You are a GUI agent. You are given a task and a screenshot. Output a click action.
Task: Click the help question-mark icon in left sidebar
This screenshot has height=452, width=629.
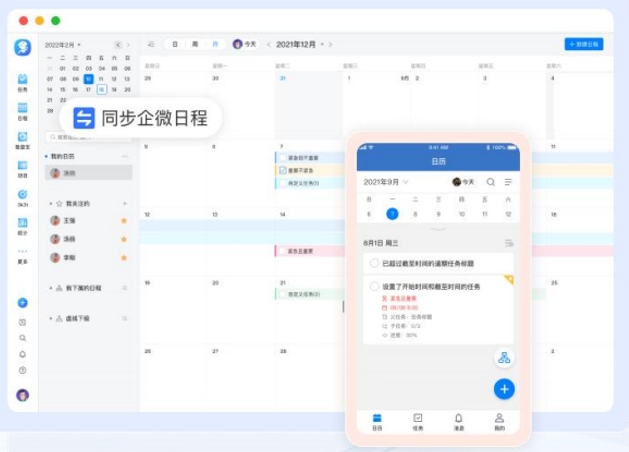pyautogui.click(x=22, y=371)
